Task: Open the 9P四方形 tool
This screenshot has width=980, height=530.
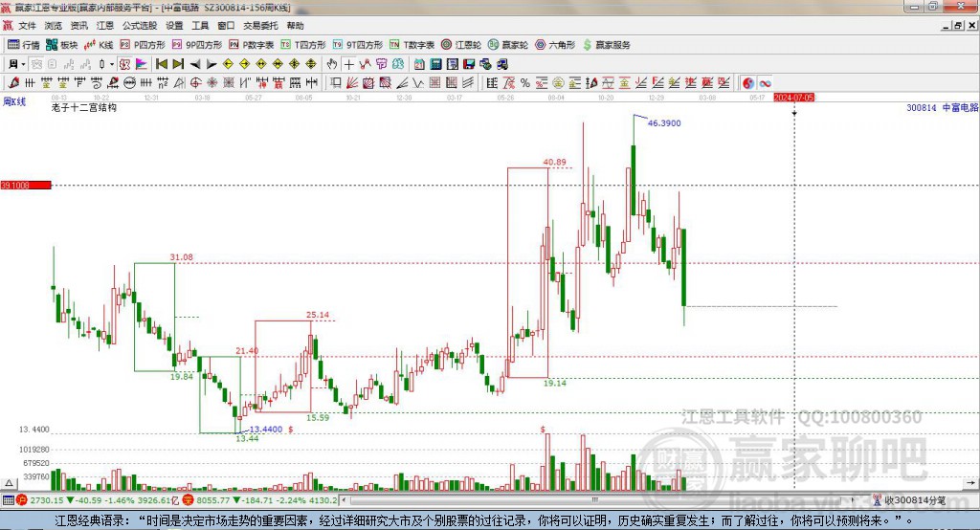Action: [x=197, y=45]
